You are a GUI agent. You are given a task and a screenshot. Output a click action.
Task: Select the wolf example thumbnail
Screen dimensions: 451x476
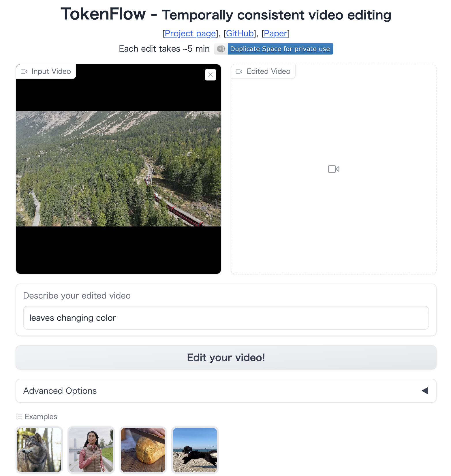39,450
